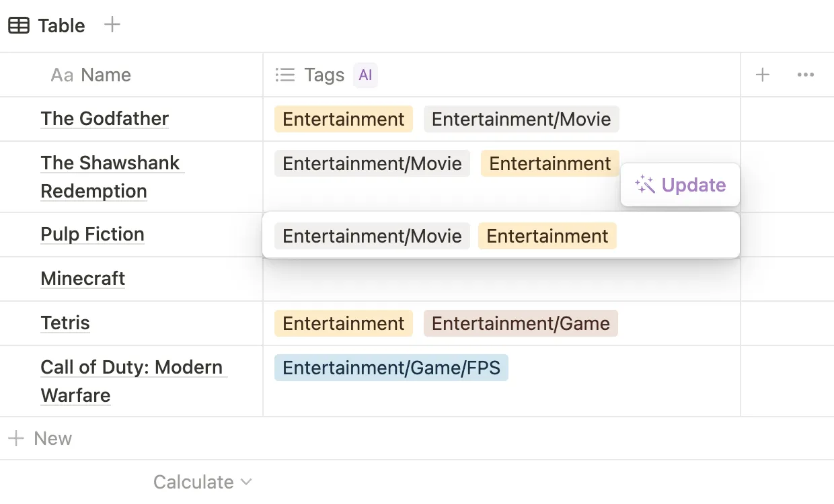Select the AI badge on the Tags property
Viewport: 834px width, 504px height.
tap(365, 75)
